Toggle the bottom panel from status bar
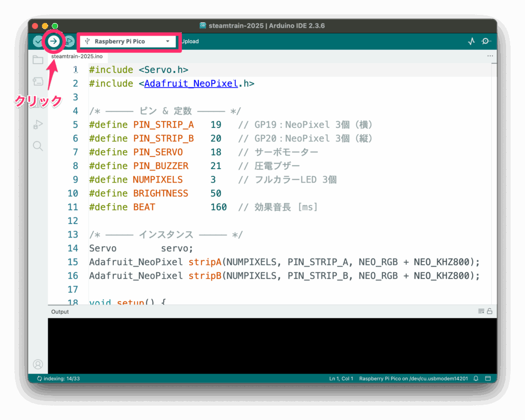 point(488,378)
